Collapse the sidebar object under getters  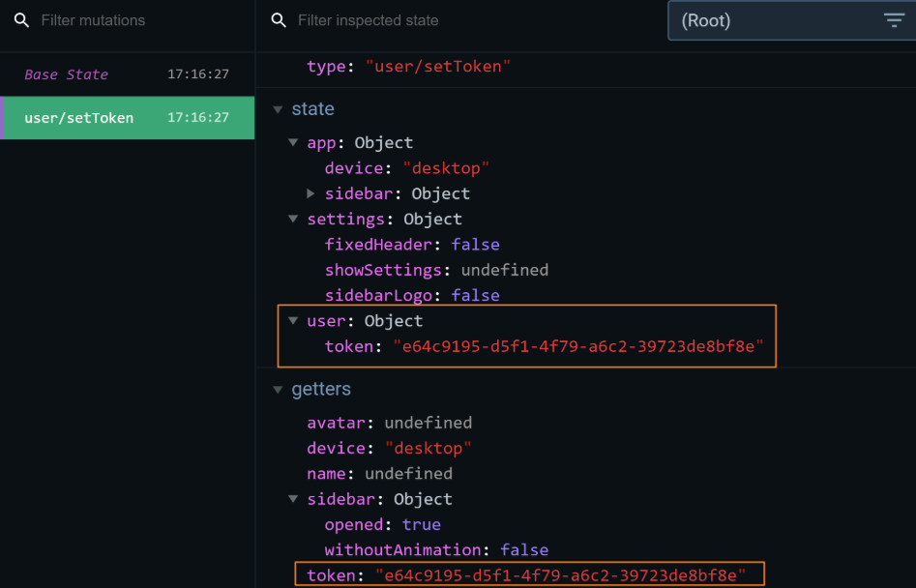point(293,498)
